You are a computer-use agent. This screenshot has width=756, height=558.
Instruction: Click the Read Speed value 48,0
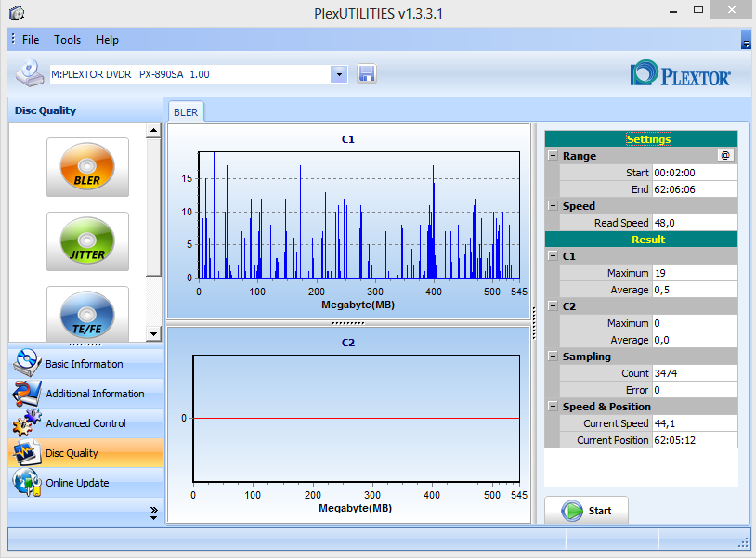[x=696, y=223]
